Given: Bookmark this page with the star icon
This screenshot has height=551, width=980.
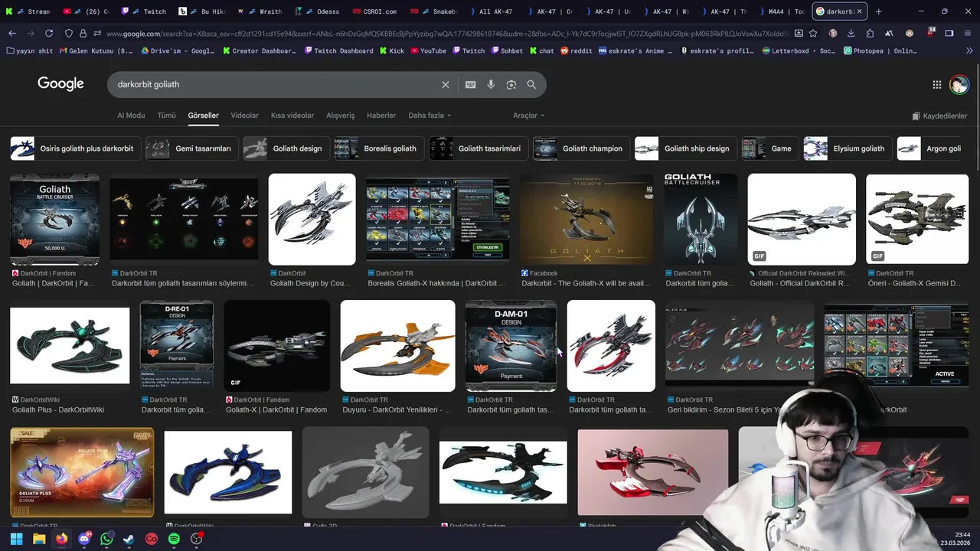Looking at the screenshot, I should coord(813,34).
